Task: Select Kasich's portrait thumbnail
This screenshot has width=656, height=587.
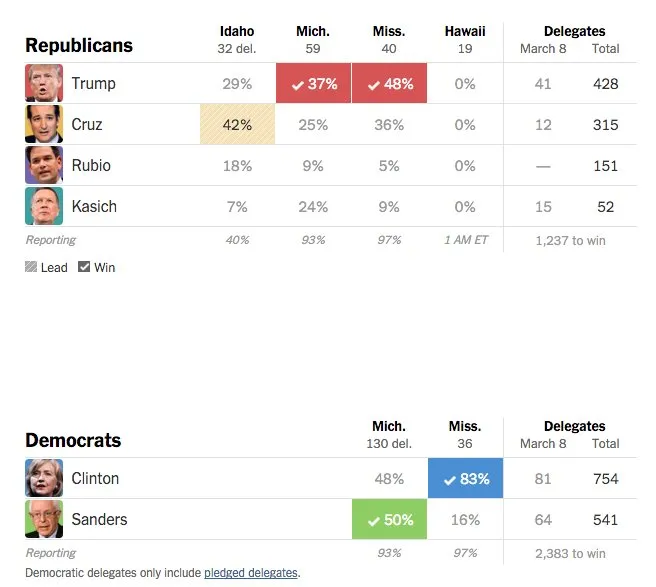Action: [44, 206]
